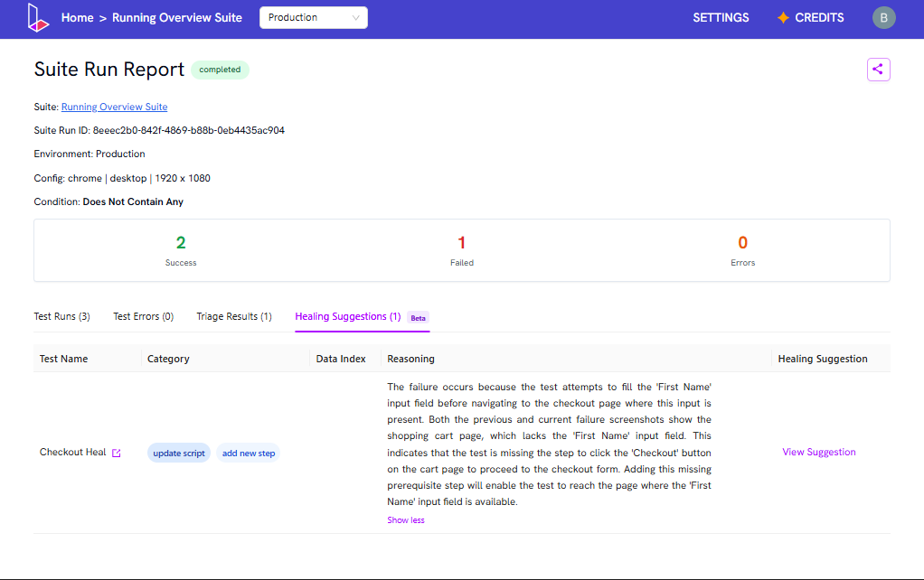Screen dimensions: 924x580
Task: Click the app logo icon
Action: (38, 18)
